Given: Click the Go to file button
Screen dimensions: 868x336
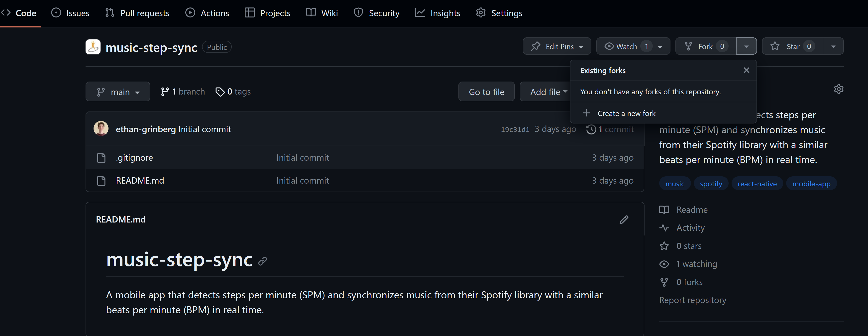Looking at the screenshot, I should (486, 92).
